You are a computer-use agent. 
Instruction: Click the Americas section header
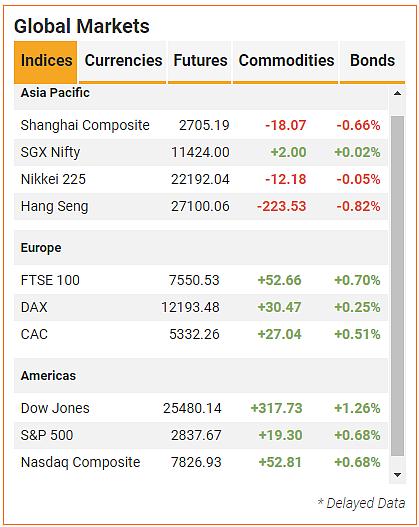point(201,375)
